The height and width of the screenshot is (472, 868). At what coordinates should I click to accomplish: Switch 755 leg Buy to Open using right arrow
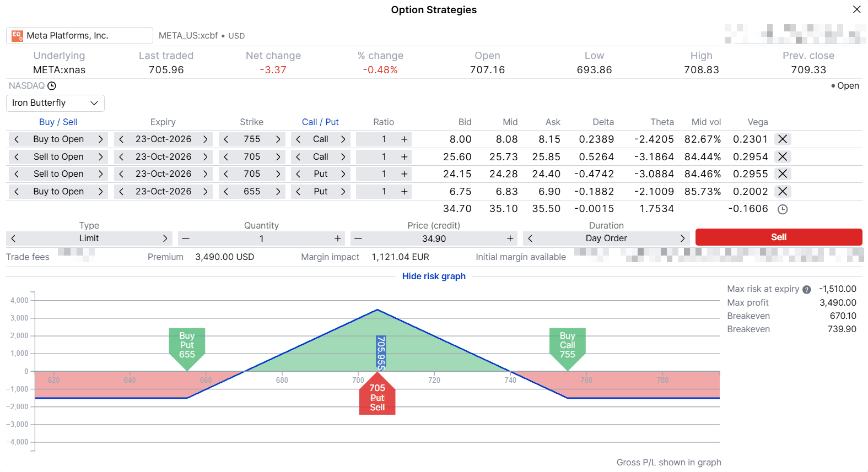pos(101,139)
